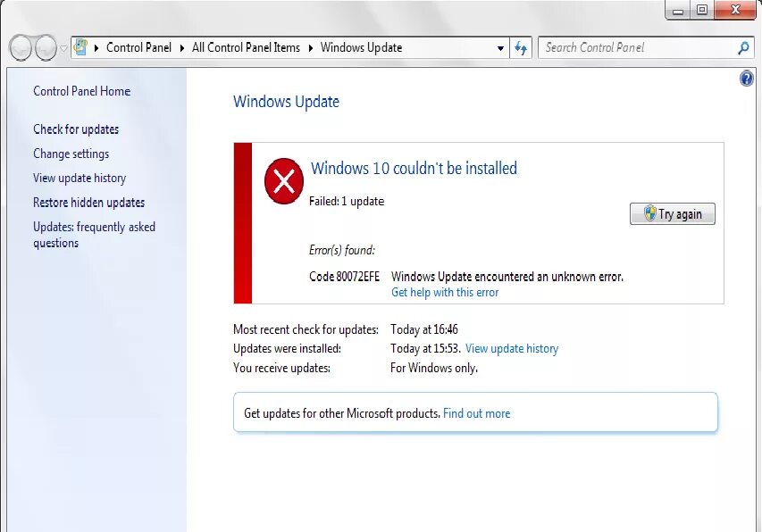762x532 pixels.
Task: Select All Control Panel Items breadcrumb
Action: [246, 47]
